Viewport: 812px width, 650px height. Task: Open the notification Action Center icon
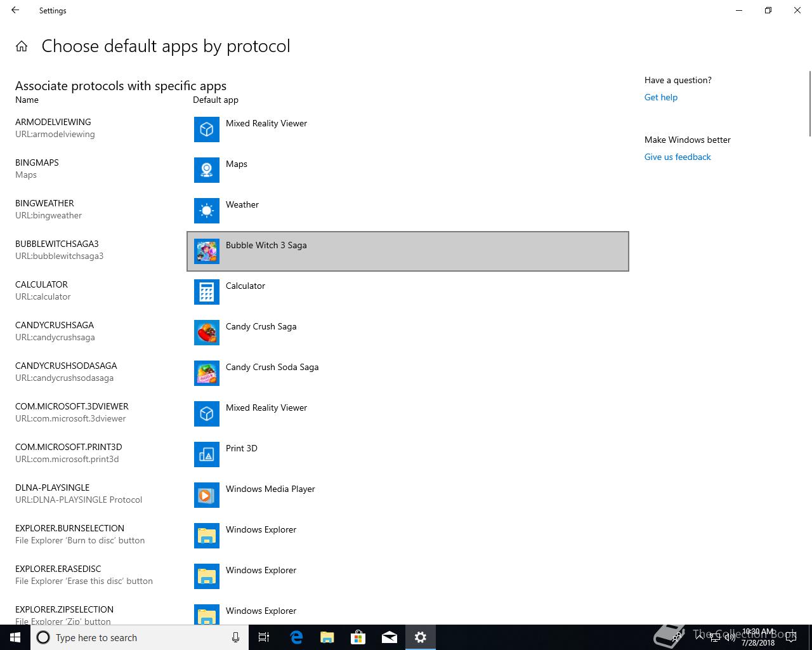tap(790, 637)
